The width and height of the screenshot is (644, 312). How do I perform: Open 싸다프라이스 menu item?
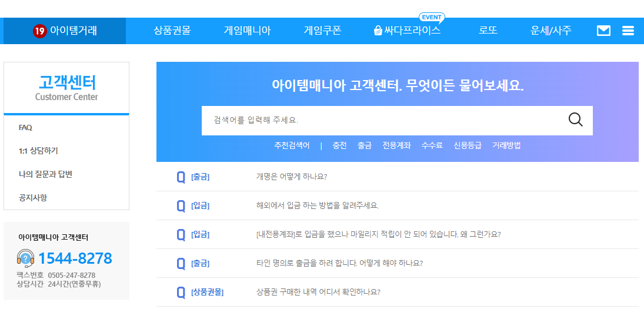412,31
